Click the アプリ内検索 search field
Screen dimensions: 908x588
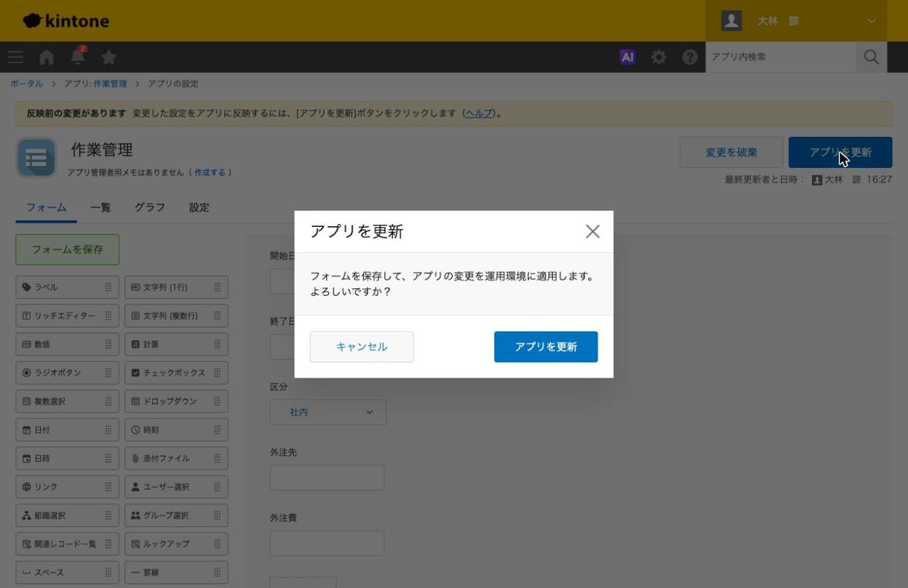(781, 57)
